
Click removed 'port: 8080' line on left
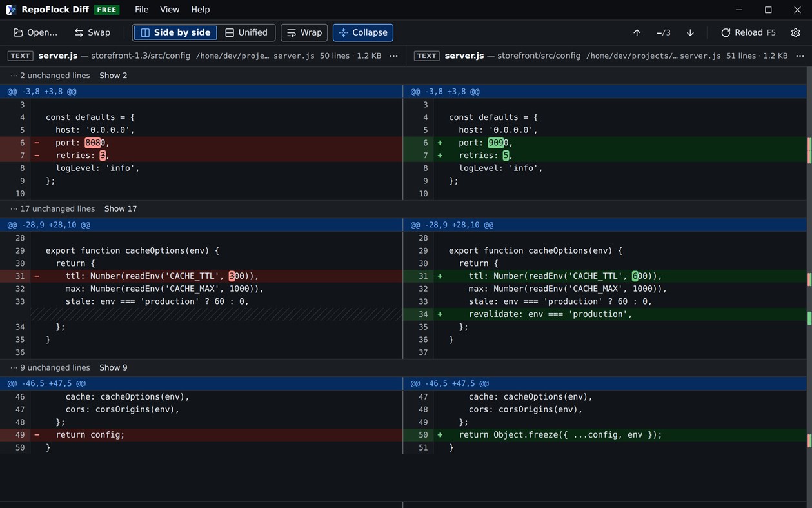tap(201, 143)
